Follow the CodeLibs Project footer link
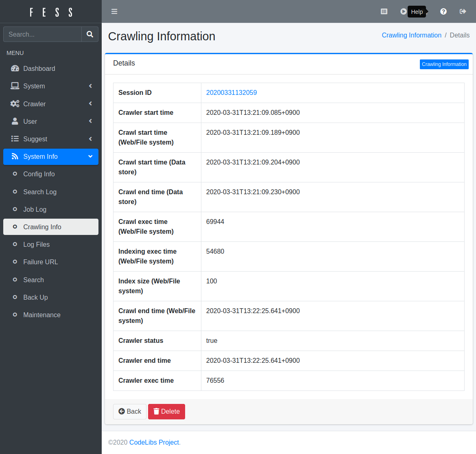The height and width of the screenshot is (454, 476). click(x=154, y=442)
